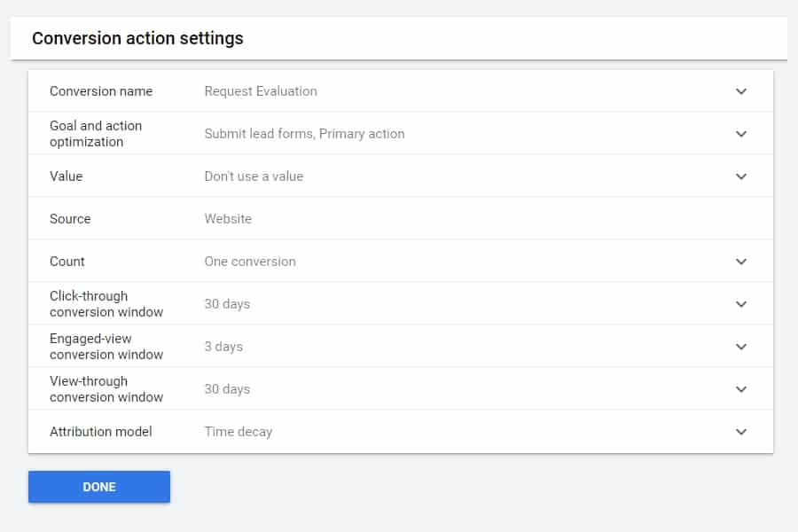This screenshot has width=798, height=532.
Task: Expand Goal and action optimization chevron
Action: pos(741,134)
